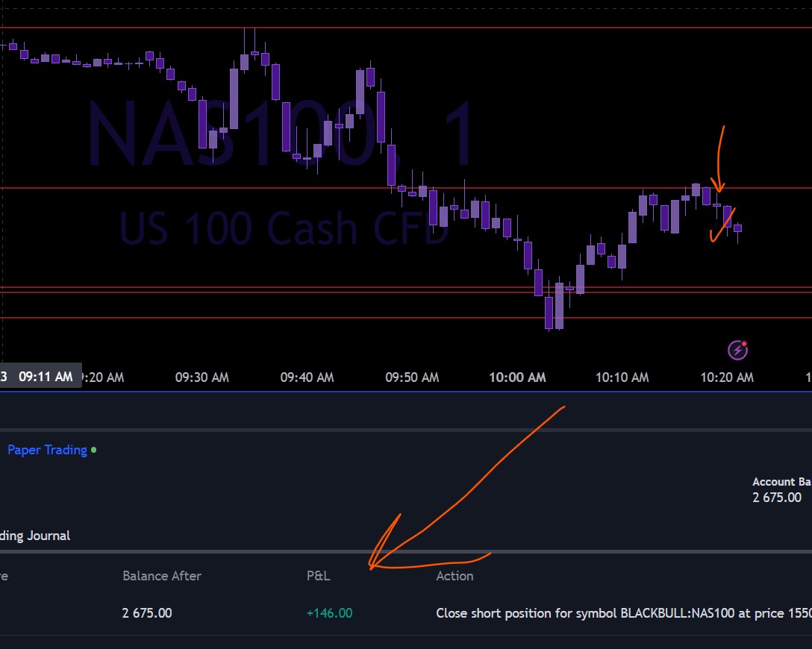Image resolution: width=812 pixels, height=649 pixels.
Task: Click green status dot beside Paper Trading
Action: (x=94, y=450)
